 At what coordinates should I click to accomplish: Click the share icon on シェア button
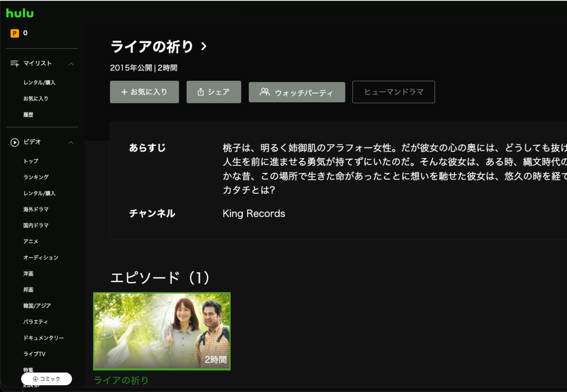(200, 92)
